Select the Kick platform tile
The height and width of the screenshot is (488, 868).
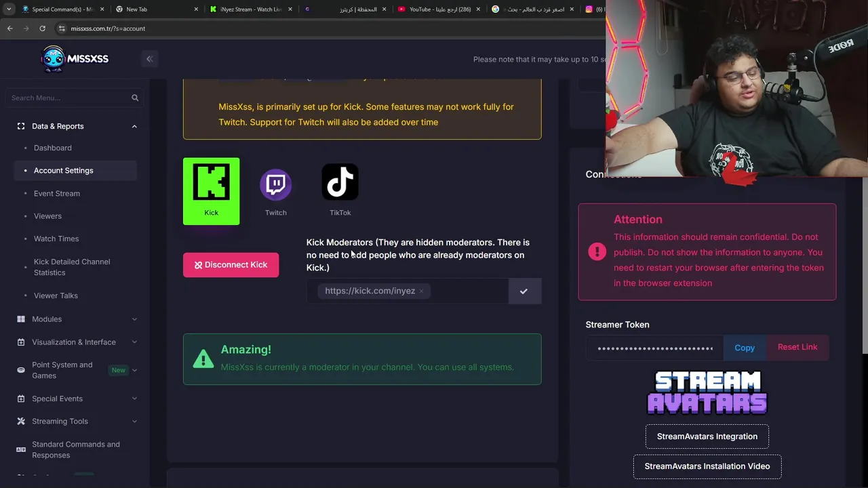211,191
